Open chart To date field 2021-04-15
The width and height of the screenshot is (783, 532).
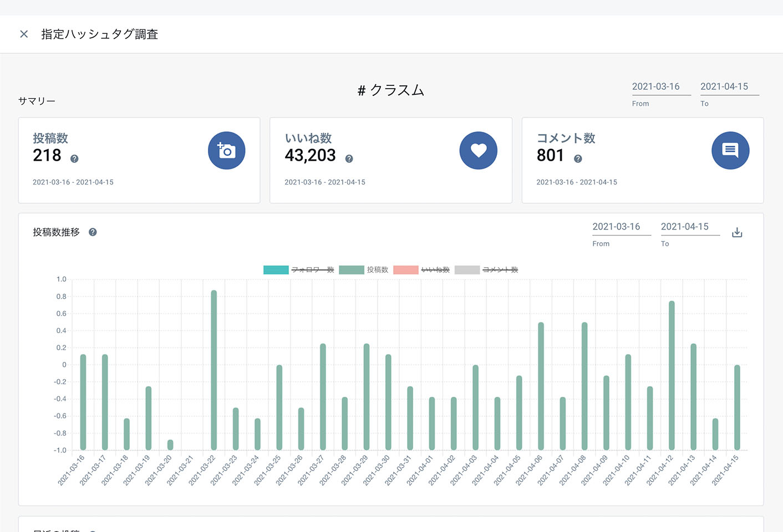689,227
